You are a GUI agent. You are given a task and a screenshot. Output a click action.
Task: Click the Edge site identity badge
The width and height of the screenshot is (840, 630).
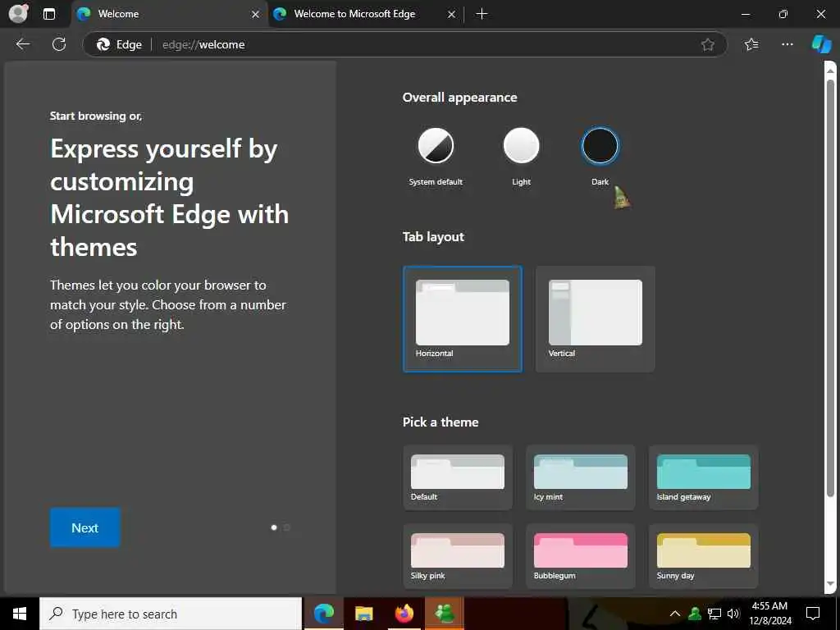[x=119, y=44]
